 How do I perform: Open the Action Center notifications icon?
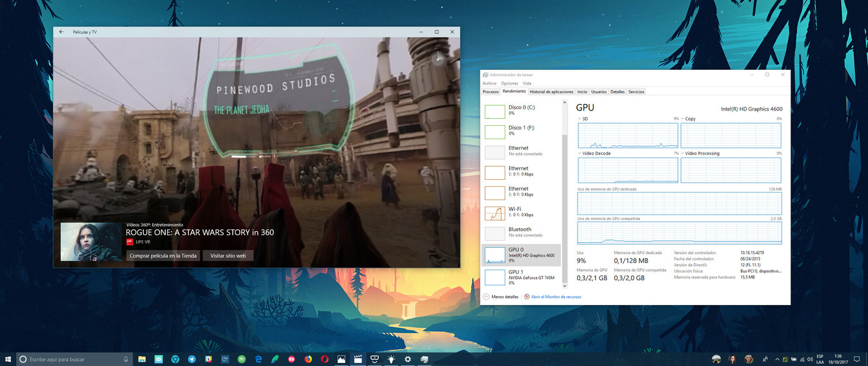click(x=858, y=359)
